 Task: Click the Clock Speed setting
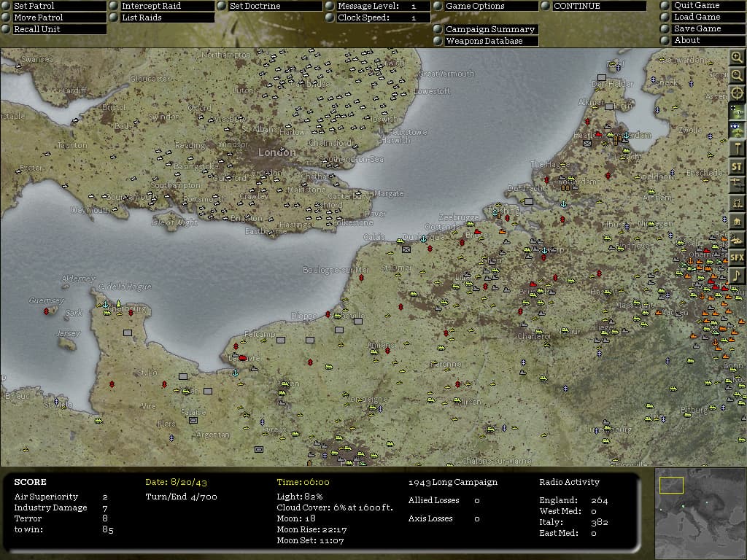coord(384,17)
